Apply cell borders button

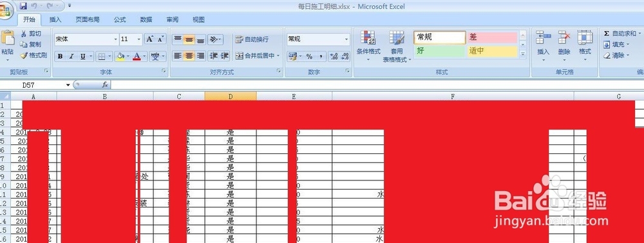[x=102, y=56]
